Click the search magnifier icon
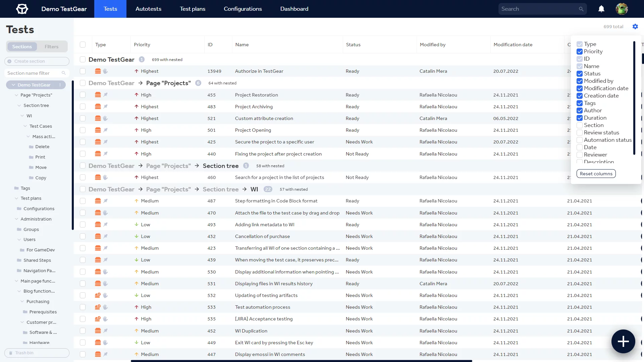The image size is (644, 362). pos(581,9)
